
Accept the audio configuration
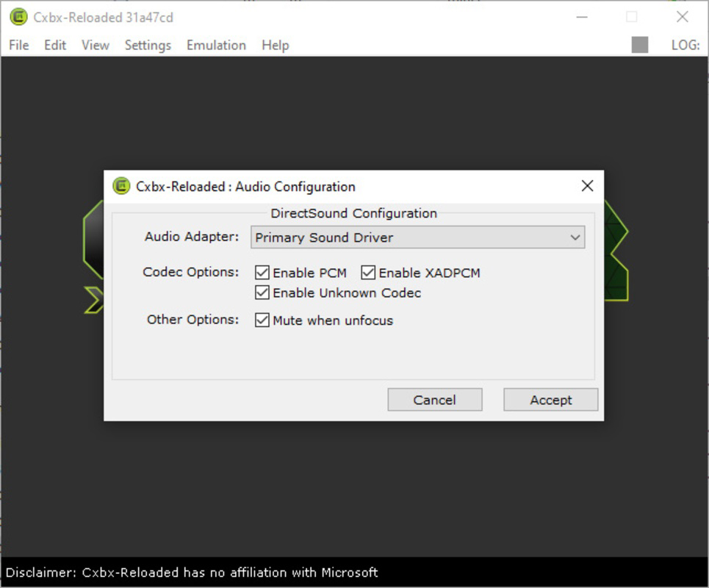tap(551, 400)
